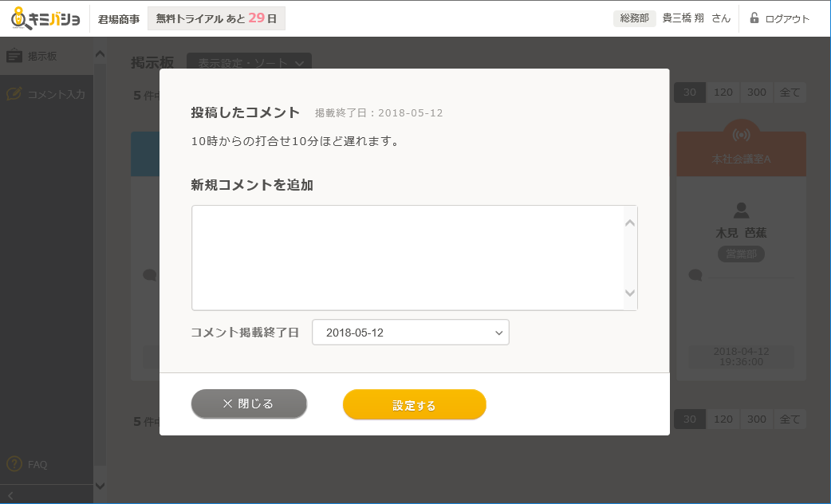Select 120 items per page at top
Viewport: 831px width, 504px height.
coord(723,93)
